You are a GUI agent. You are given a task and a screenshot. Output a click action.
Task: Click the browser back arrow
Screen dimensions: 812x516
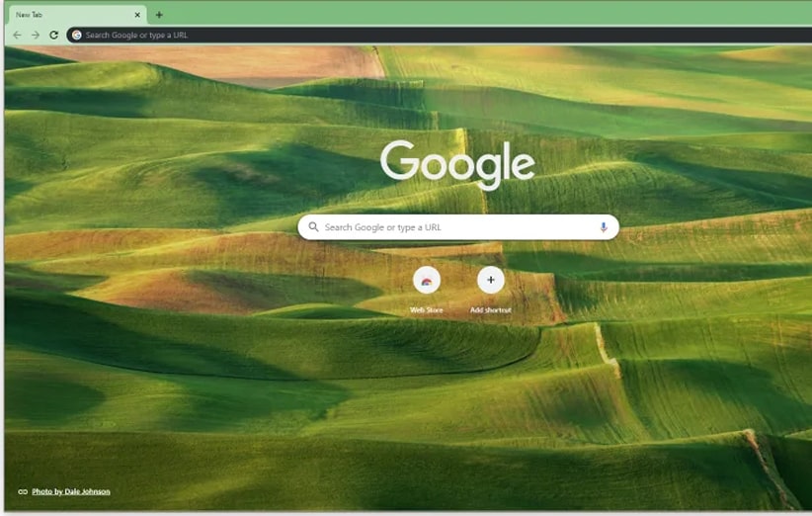pyautogui.click(x=17, y=35)
